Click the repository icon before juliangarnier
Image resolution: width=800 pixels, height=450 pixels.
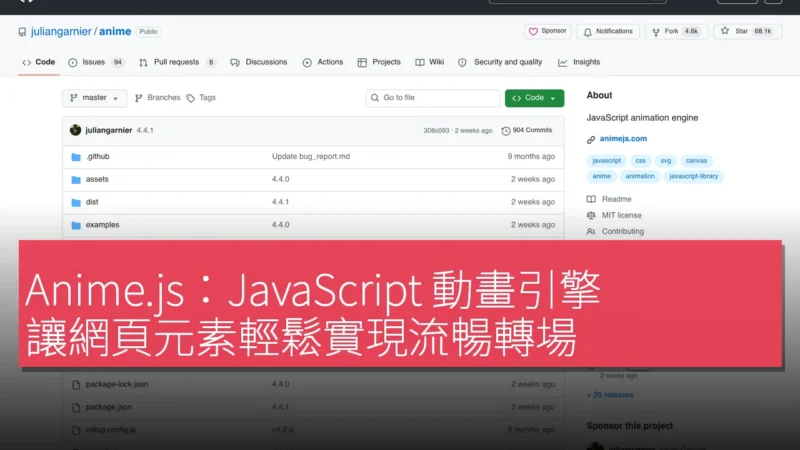click(22, 32)
